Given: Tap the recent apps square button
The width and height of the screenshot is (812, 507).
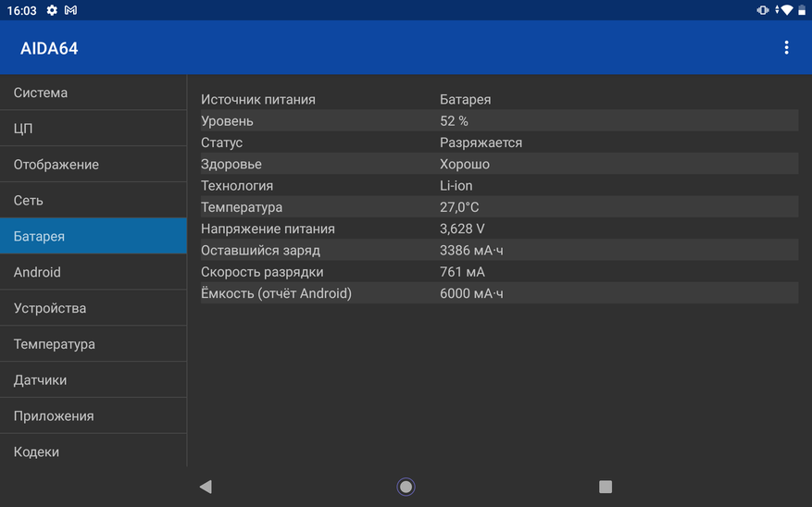Looking at the screenshot, I should coord(606,487).
